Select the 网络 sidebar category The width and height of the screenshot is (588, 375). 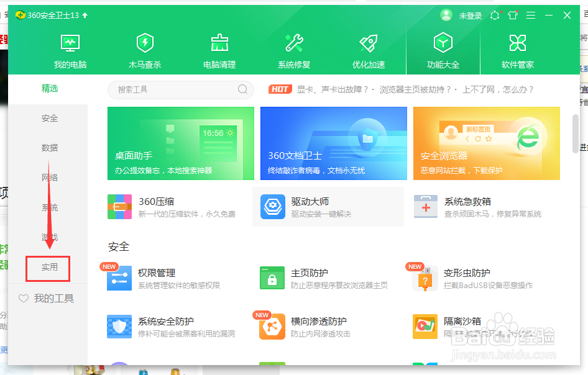(50, 178)
